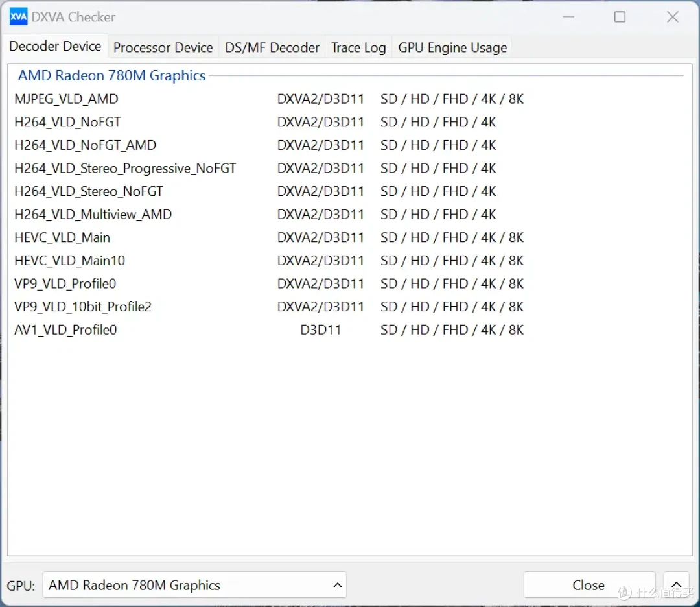Open the DS/MF Decoder tab
The width and height of the screenshot is (700, 607).
point(272,47)
